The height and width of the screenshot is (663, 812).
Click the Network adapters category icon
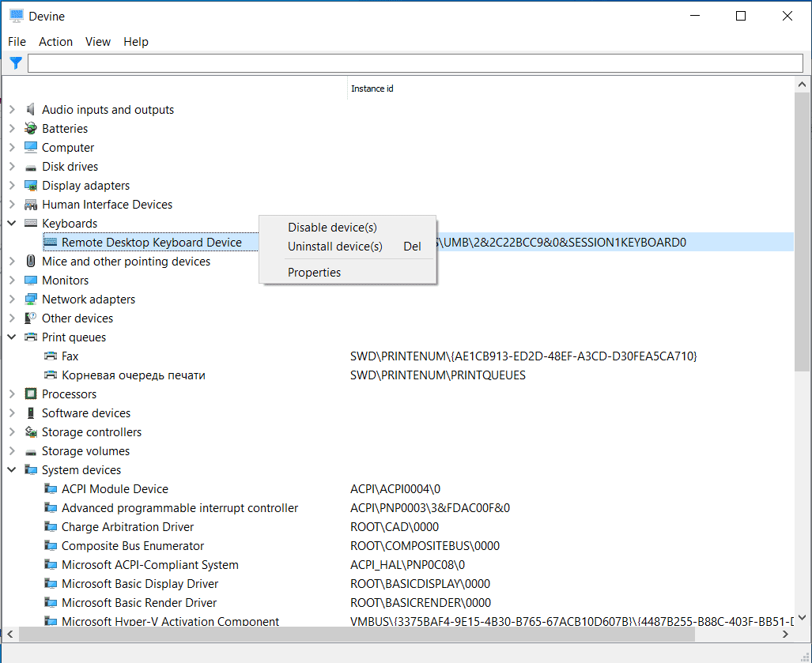31,299
